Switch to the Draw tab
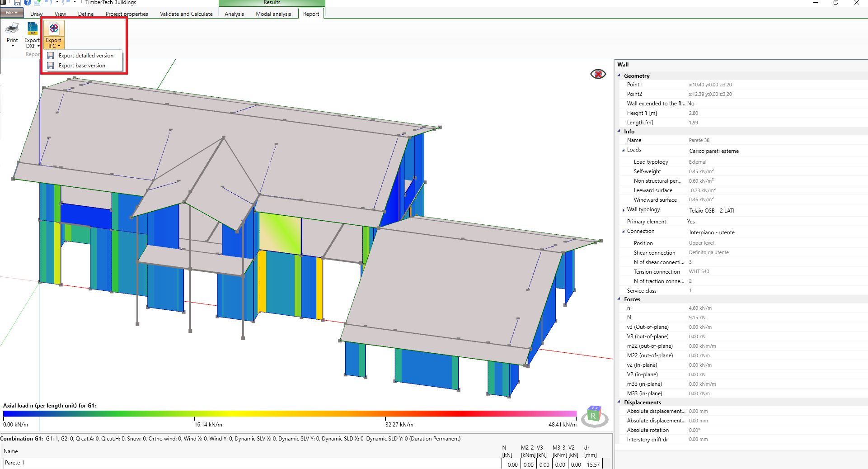The width and height of the screenshot is (868, 469). 37,14
